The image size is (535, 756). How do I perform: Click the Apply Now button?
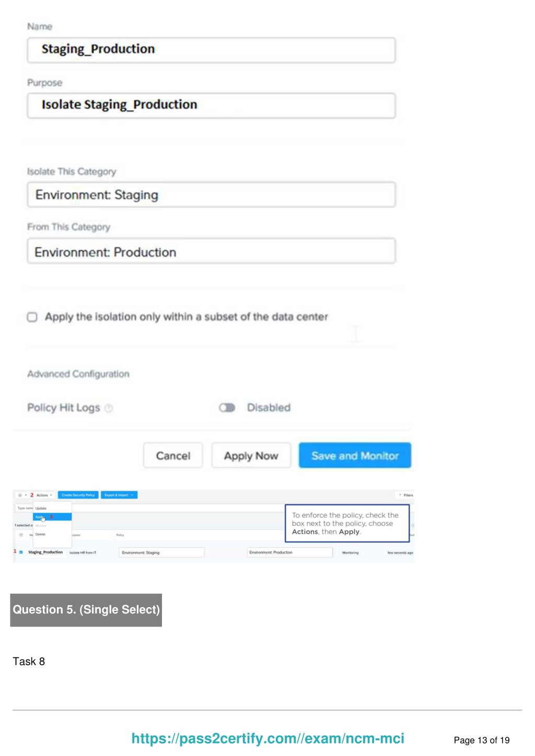[x=251, y=456]
